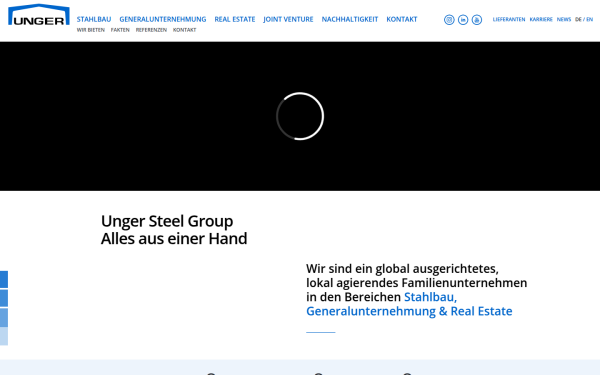Open the Lieferanten link

(x=509, y=19)
